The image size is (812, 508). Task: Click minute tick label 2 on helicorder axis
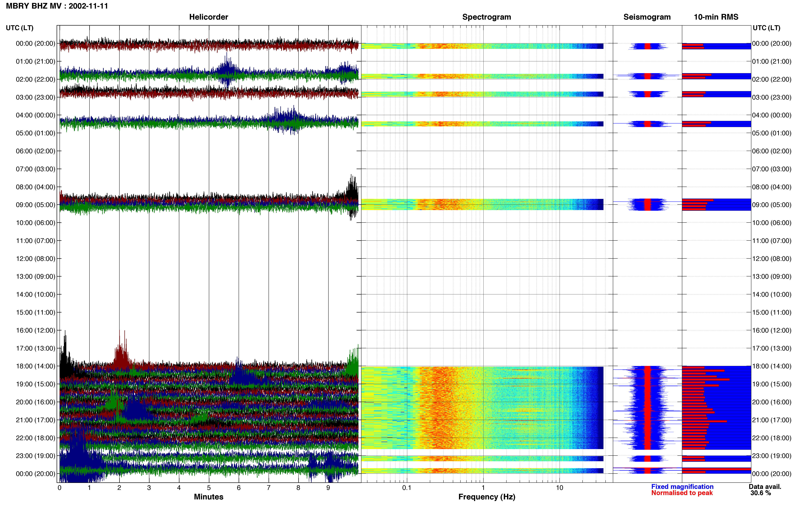pyautogui.click(x=119, y=487)
